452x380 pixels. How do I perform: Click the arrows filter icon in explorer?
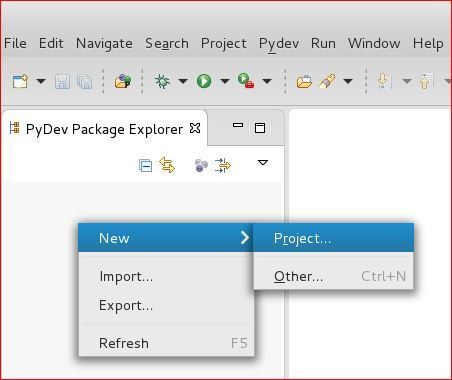click(223, 165)
